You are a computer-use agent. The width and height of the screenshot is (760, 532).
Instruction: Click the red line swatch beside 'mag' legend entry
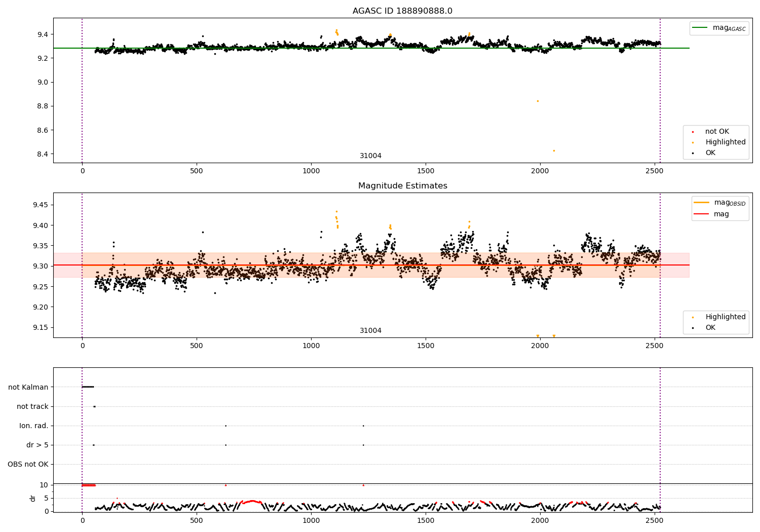702,214
